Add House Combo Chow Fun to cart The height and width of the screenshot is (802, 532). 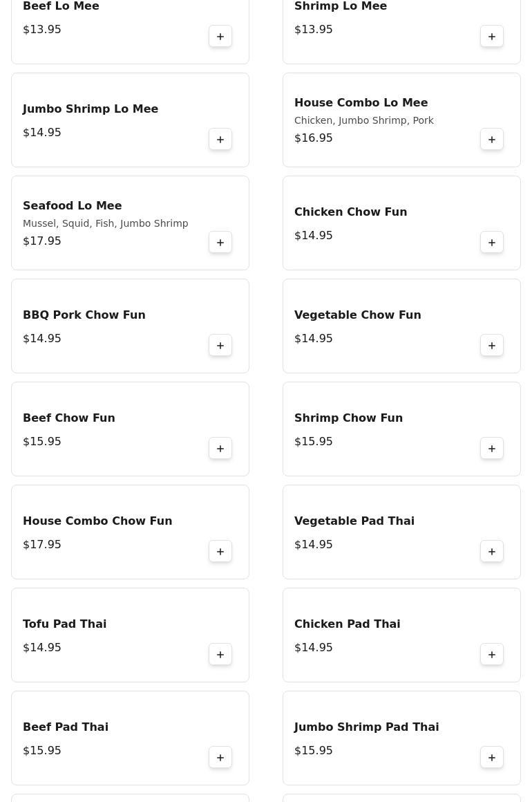[x=220, y=552]
